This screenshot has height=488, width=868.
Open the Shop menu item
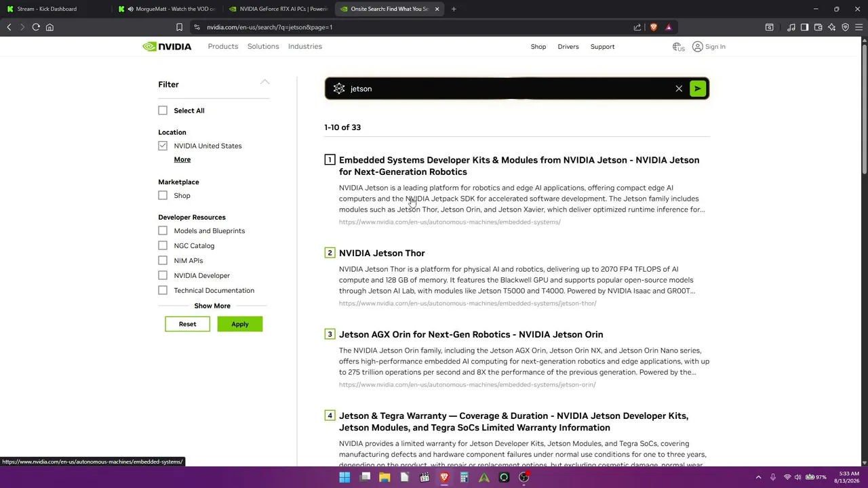tap(538, 47)
